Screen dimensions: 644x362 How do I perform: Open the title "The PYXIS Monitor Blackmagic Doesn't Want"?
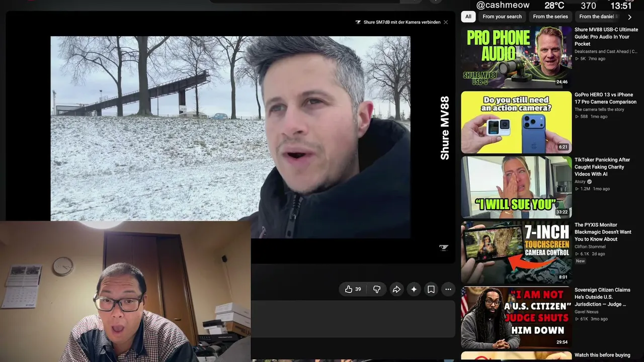tap(603, 232)
